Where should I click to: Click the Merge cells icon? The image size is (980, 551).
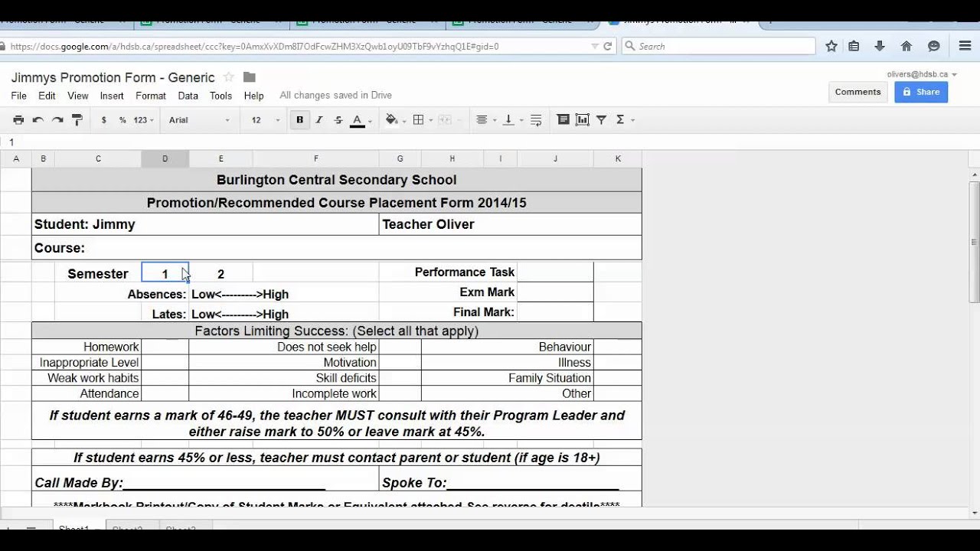(444, 120)
